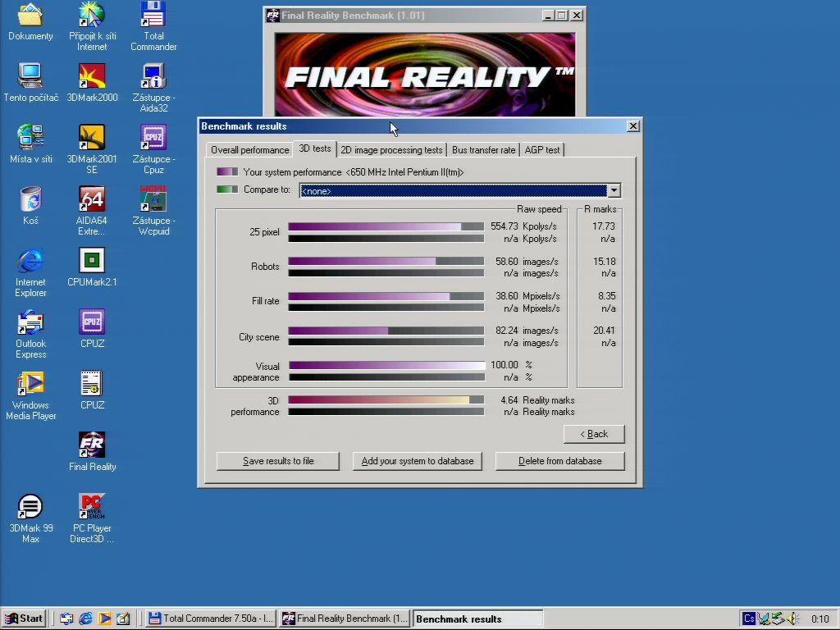Click the Final Reality banner image

(x=425, y=74)
